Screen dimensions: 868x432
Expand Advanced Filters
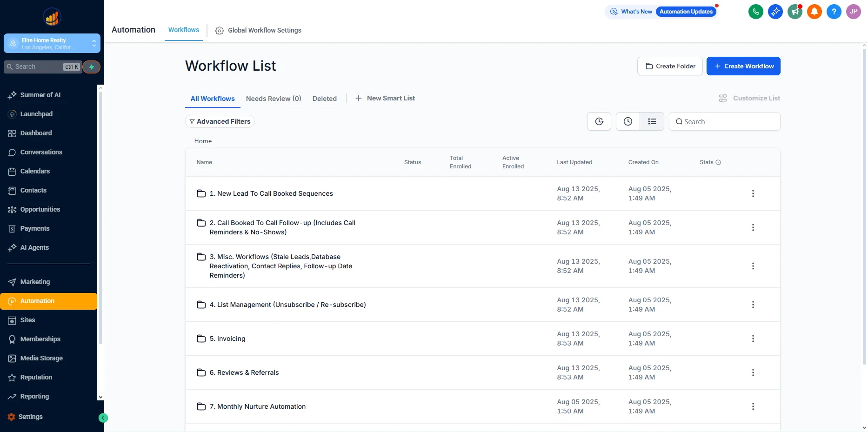(220, 121)
